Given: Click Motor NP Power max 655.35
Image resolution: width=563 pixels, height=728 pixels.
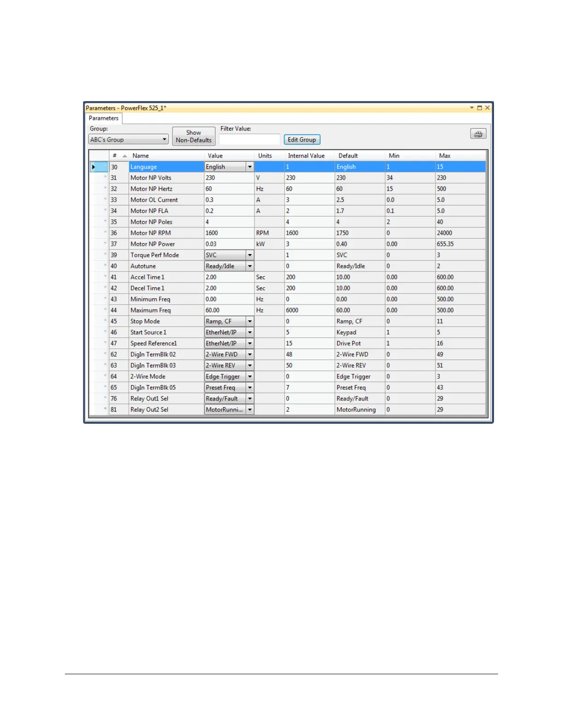Looking at the screenshot, I should pos(460,244).
